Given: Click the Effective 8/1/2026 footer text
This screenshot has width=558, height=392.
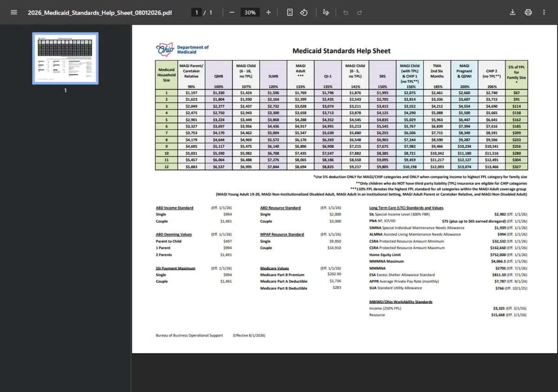Looking at the screenshot, I should click(x=249, y=335).
